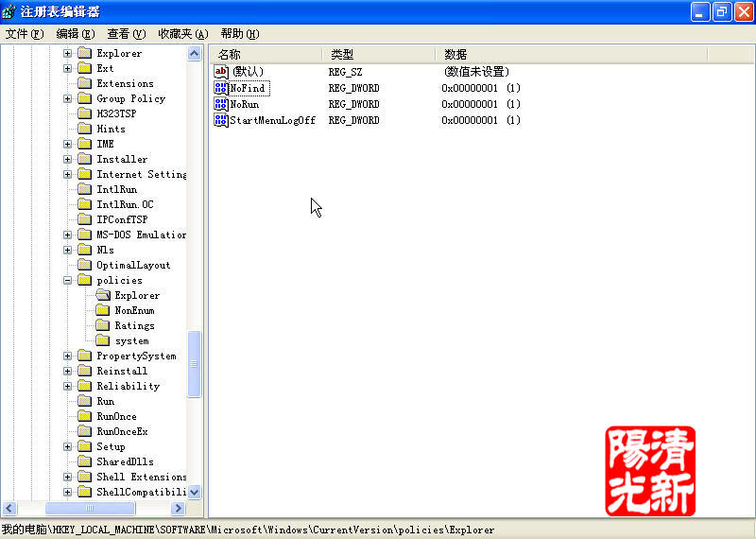Click the registry editor title bar icon
756x539 pixels.
[9, 11]
